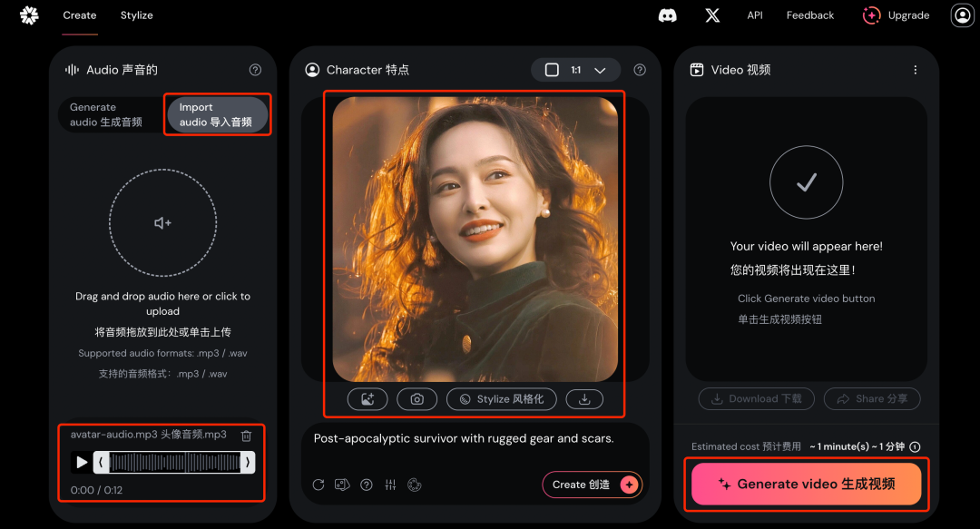The width and height of the screenshot is (980, 529).
Task: Click the random dice prompt icon
Action: coord(342,485)
